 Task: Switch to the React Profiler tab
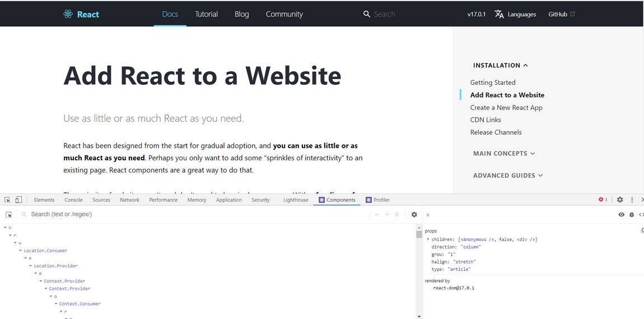[x=378, y=200]
